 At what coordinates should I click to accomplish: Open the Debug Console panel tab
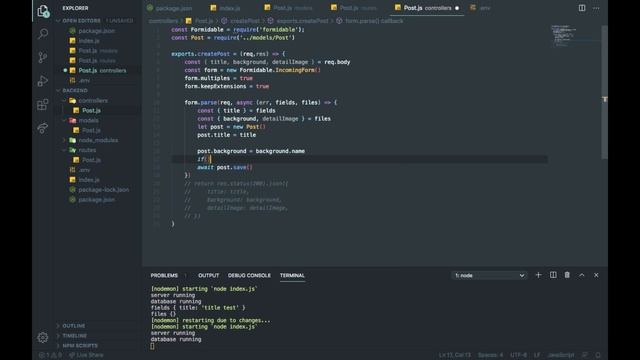(249, 276)
